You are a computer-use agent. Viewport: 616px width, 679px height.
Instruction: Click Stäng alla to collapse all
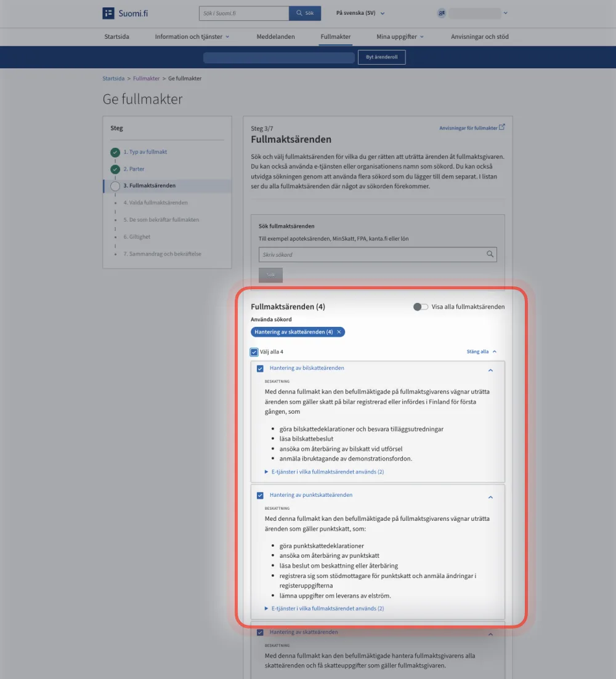tap(482, 352)
